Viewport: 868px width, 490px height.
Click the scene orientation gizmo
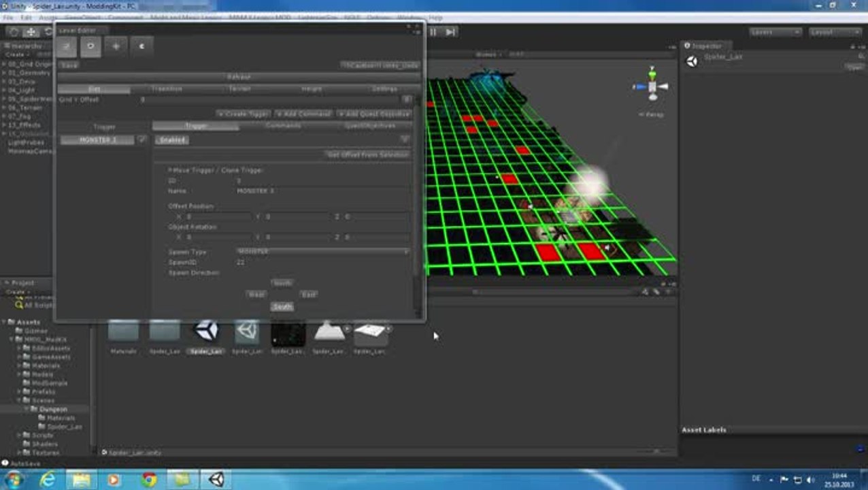(652, 86)
